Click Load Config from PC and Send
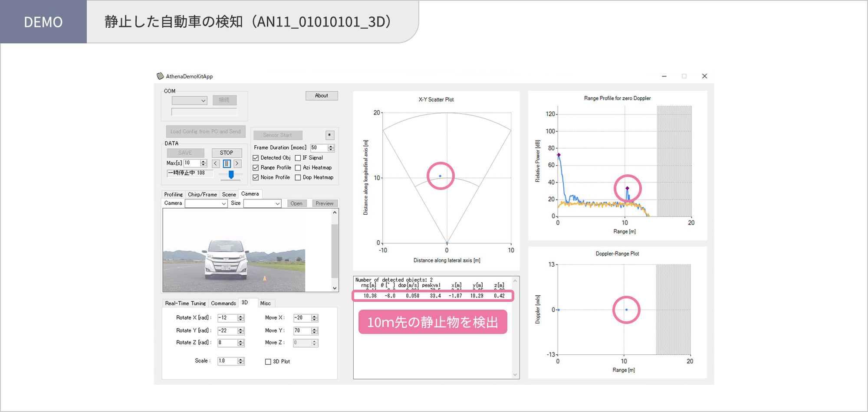Screen dimensions: 868x412 [x=206, y=131]
